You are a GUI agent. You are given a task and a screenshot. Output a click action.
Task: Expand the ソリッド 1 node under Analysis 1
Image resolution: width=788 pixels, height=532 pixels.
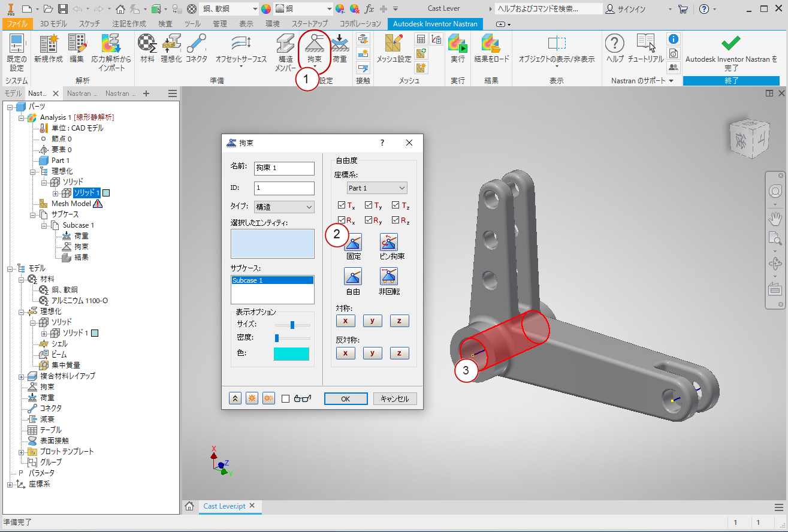(56, 193)
